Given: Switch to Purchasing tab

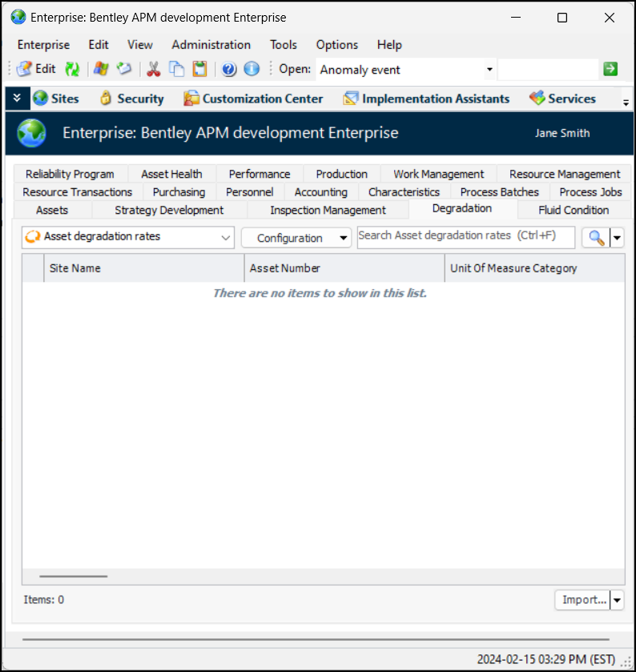Looking at the screenshot, I should click(x=179, y=192).
